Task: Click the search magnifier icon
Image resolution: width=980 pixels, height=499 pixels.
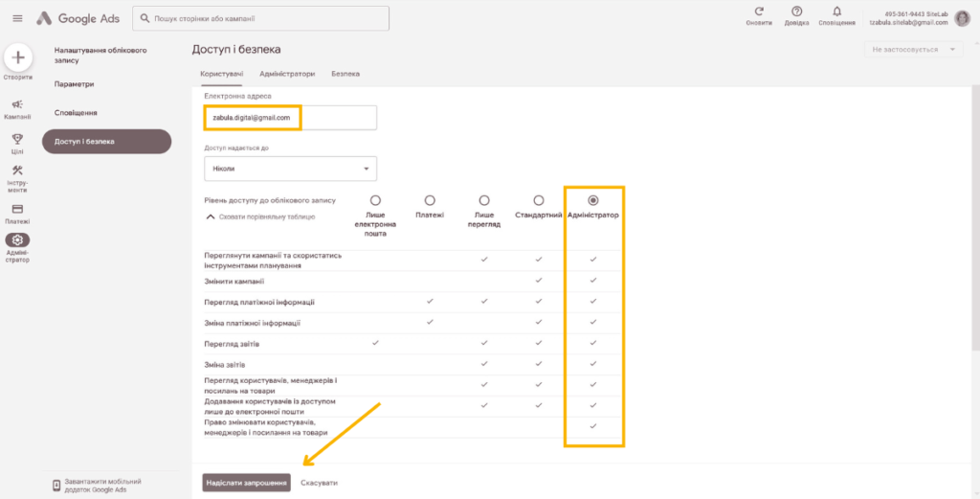Action: 145,19
